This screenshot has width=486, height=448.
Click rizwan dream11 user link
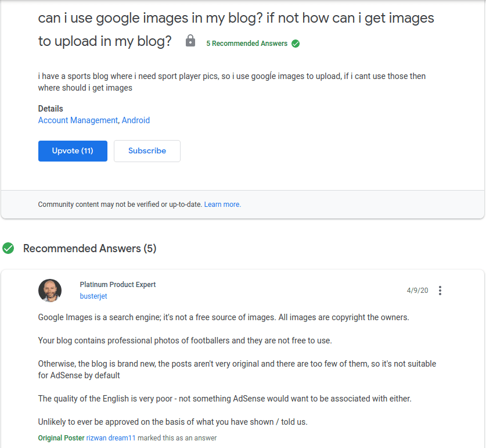pyautogui.click(x=110, y=438)
